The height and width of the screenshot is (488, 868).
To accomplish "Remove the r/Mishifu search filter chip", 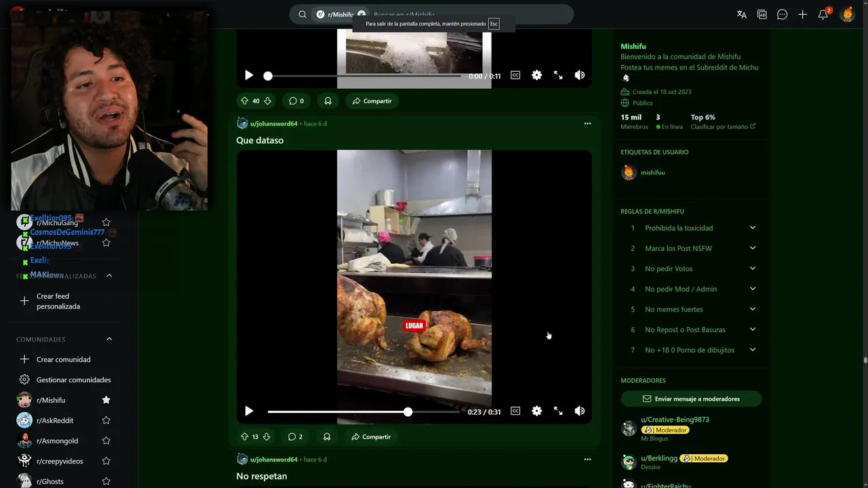I will click(x=361, y=14).
